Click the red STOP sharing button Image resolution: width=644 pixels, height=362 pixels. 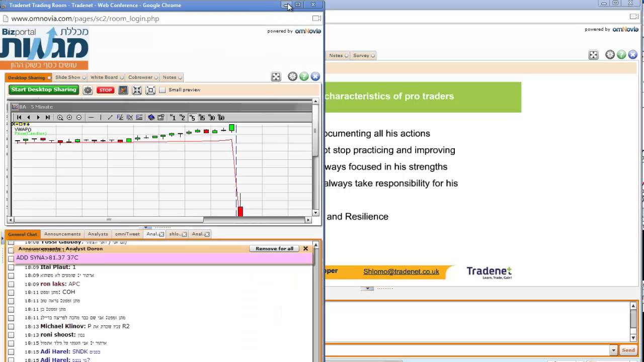tap(105, 90)
